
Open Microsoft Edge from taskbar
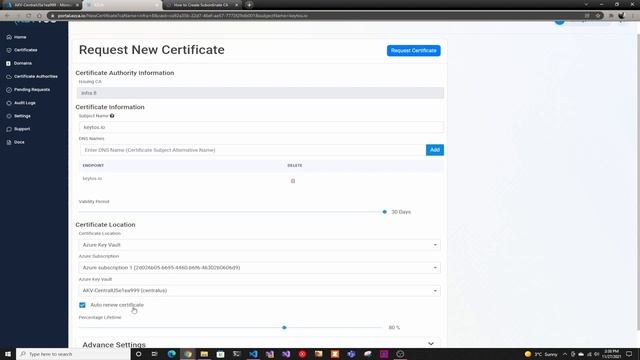click(x=171, y=354)
